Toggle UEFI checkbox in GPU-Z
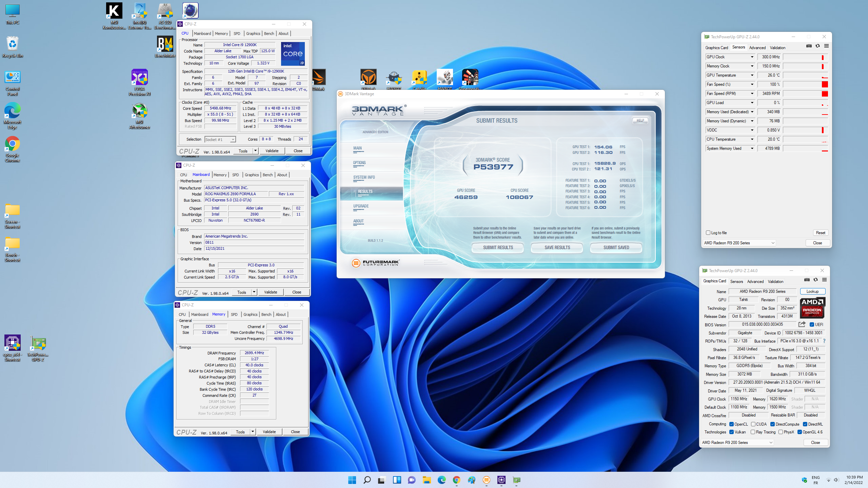Viewport: 868px width, 488px height. 812,325
